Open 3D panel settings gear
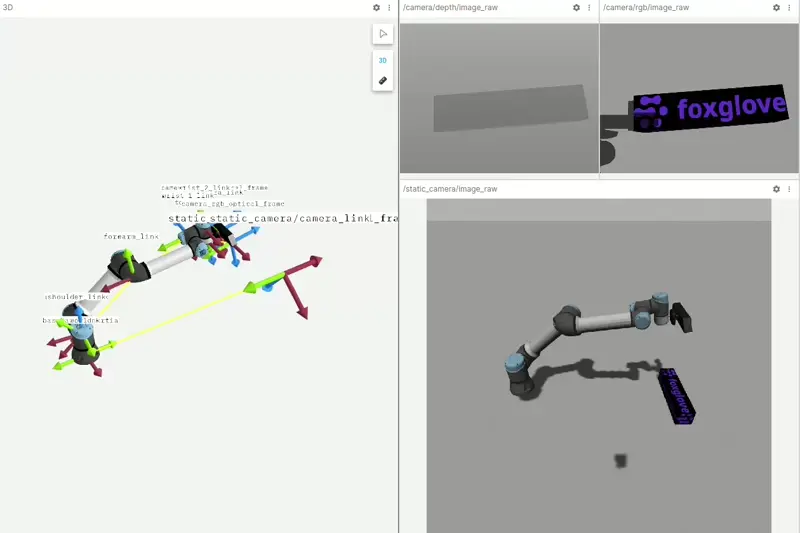 [x=376, y=7]
